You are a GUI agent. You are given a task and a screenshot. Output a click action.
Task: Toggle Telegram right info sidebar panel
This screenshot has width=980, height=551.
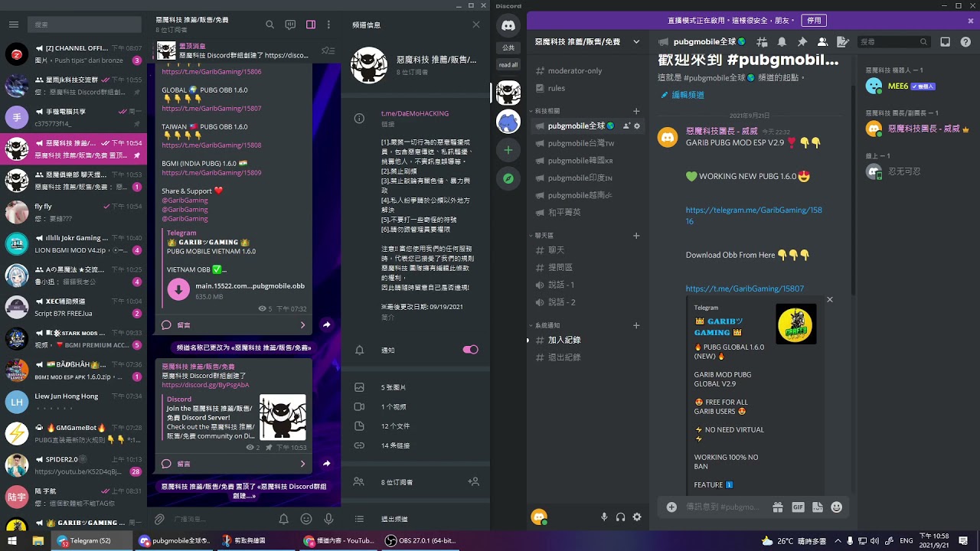(x=311, y=24)
